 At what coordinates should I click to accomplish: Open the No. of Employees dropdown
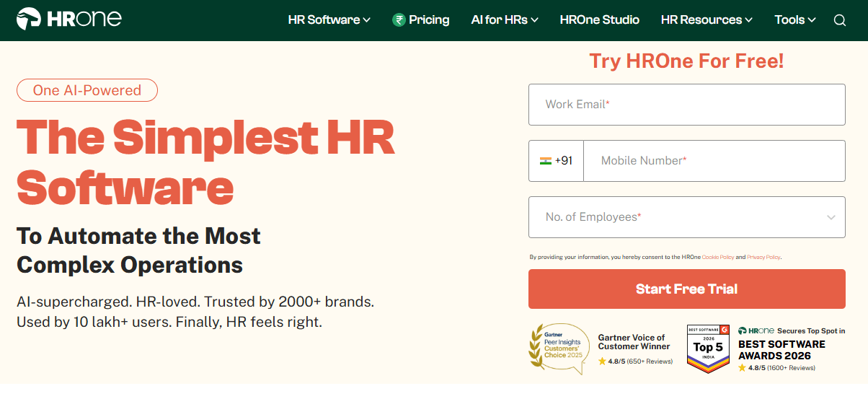coord(687,217)
